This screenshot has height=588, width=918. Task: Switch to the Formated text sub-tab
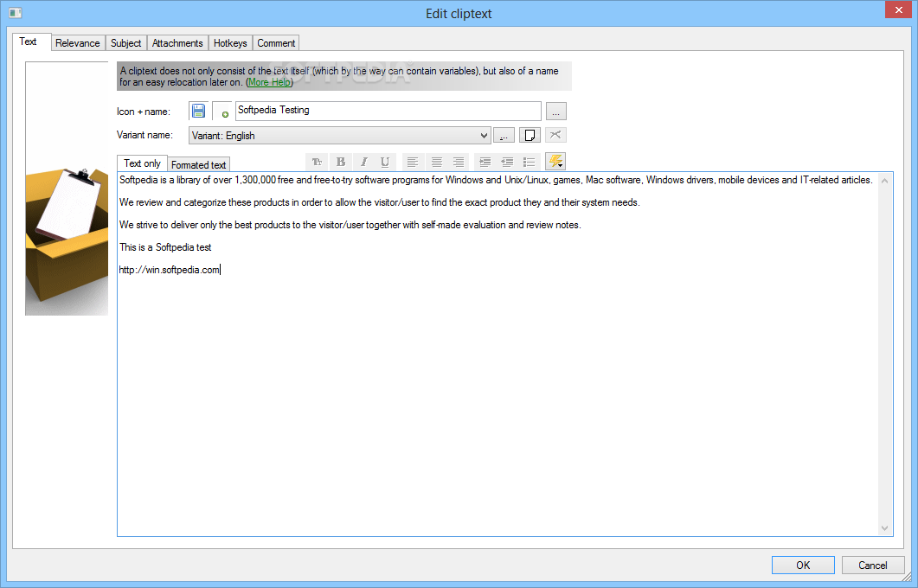click(x=198, y=165)
